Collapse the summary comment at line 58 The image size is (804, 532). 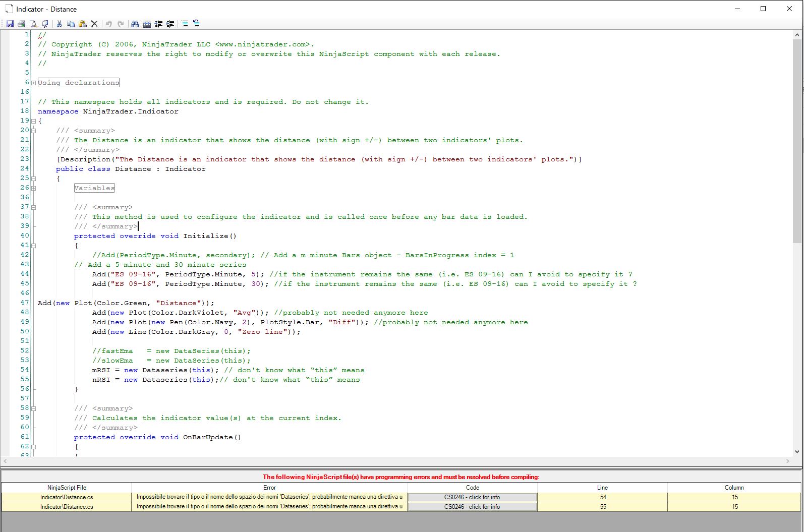(x=33, y=408)
